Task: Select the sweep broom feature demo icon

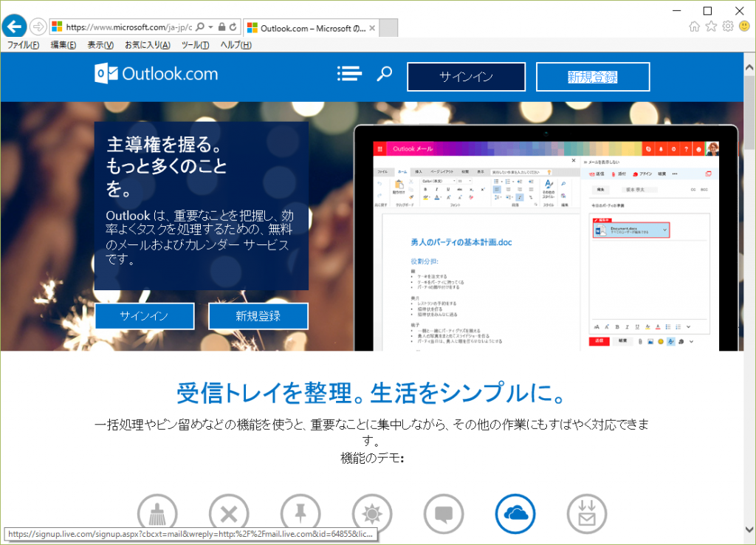Action: 157,514
